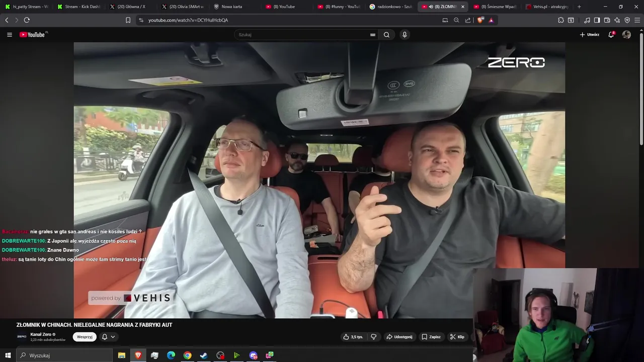
Task: Click the video player to pause playback
Action: tap(319, 180)
